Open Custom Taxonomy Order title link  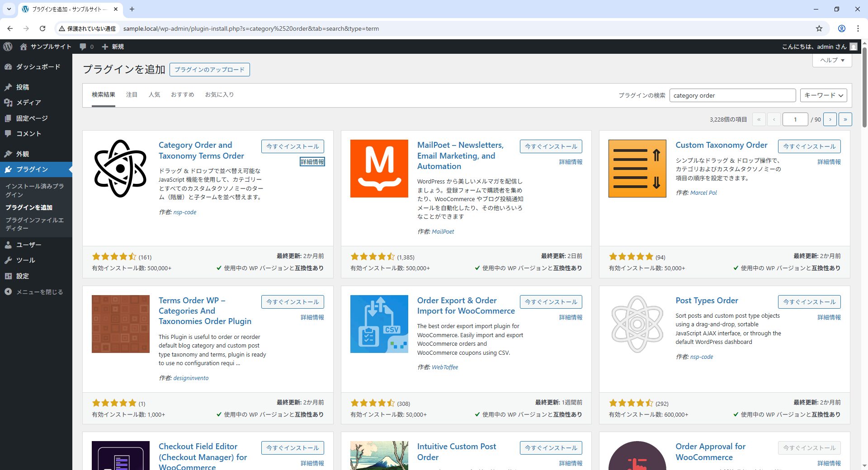(721, 145)
